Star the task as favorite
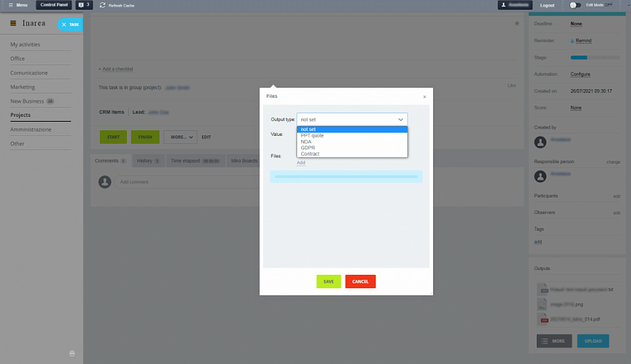Viewport: 631px width, 364px height. (517, 23)
